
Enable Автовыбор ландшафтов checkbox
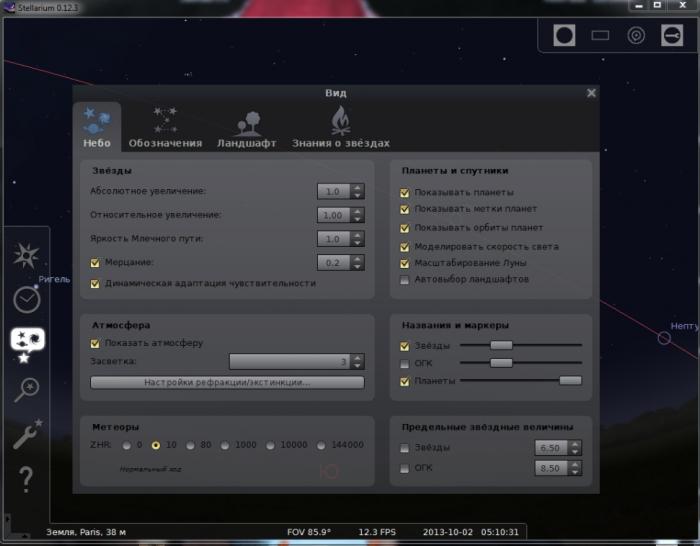[404, 280]
